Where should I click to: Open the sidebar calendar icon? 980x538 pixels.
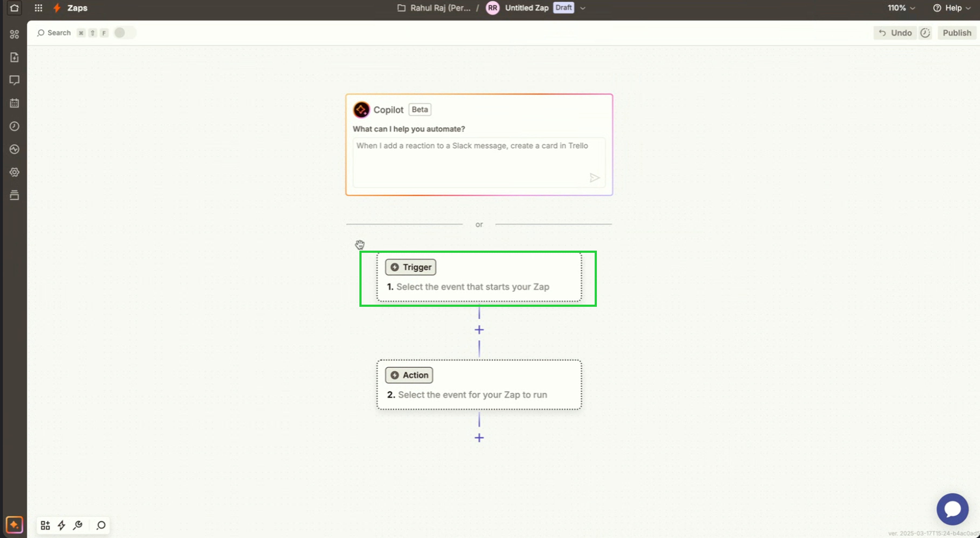tap(15, 103)
